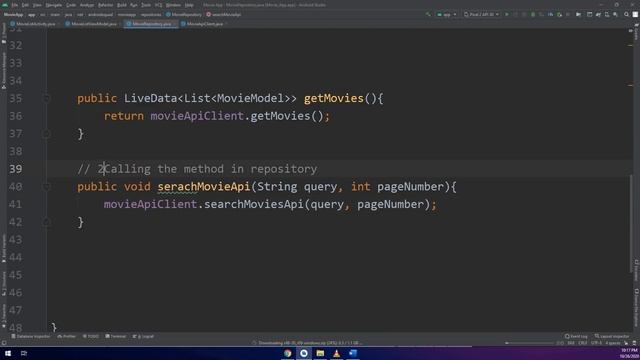Click the fold end marker at line 42
Viewport: 640px width, 360px height.
46,222
